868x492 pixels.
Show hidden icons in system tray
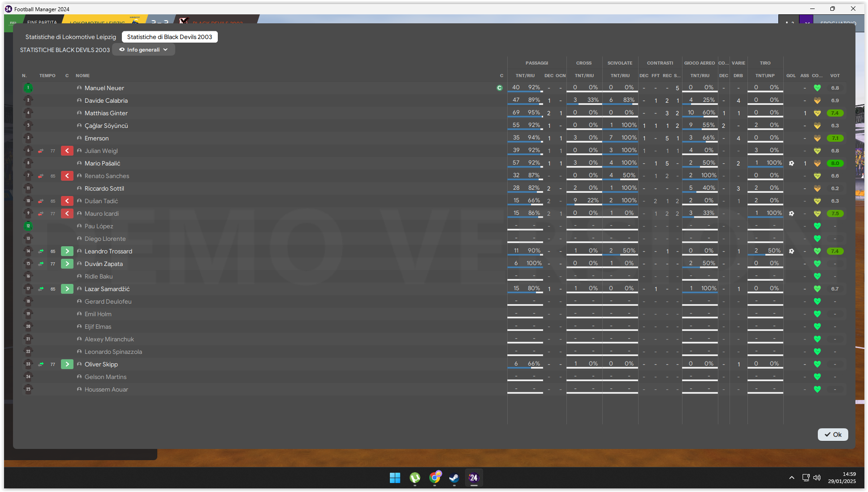pos(792,478)
